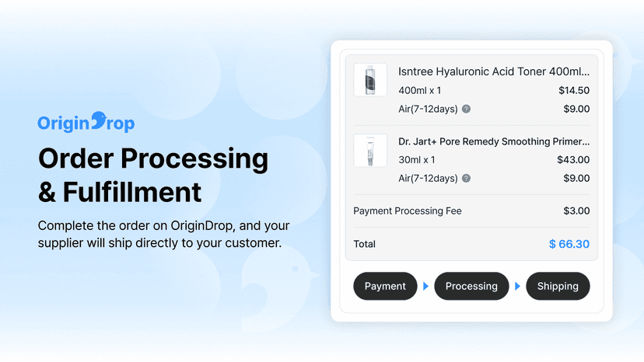Click the $9.00 shipping cost for Isntree toner
Screen dimensions: 644x362
[x=576, y=109]
